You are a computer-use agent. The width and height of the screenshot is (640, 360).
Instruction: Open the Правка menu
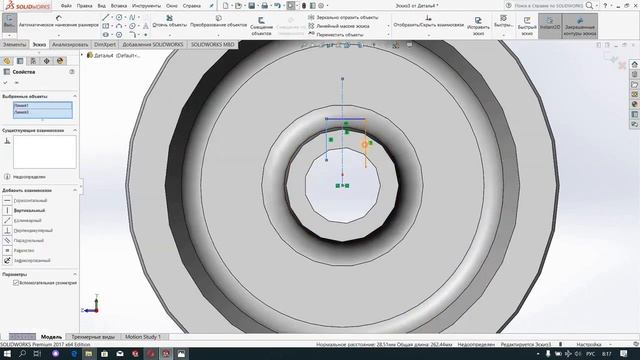click(x=84, y=6)
